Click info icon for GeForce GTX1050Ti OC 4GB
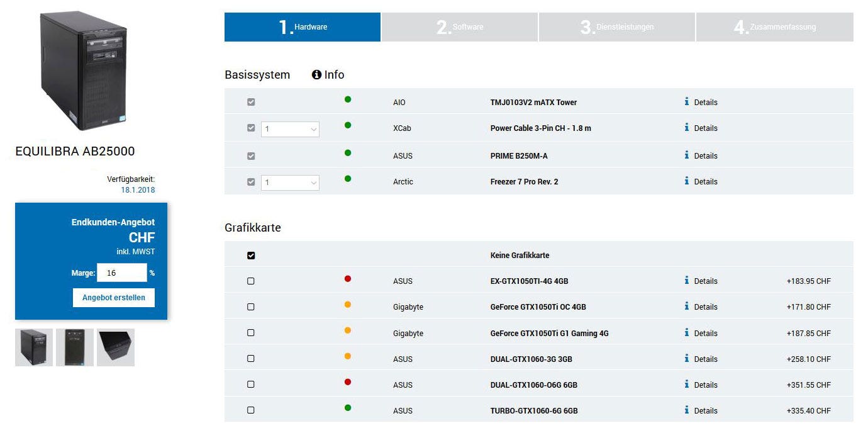868x428 pixels. point(687,306)
